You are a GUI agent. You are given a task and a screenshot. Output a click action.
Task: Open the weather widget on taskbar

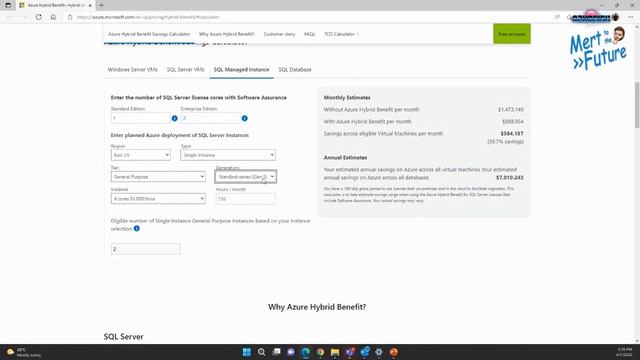click(x=24, y=352)
